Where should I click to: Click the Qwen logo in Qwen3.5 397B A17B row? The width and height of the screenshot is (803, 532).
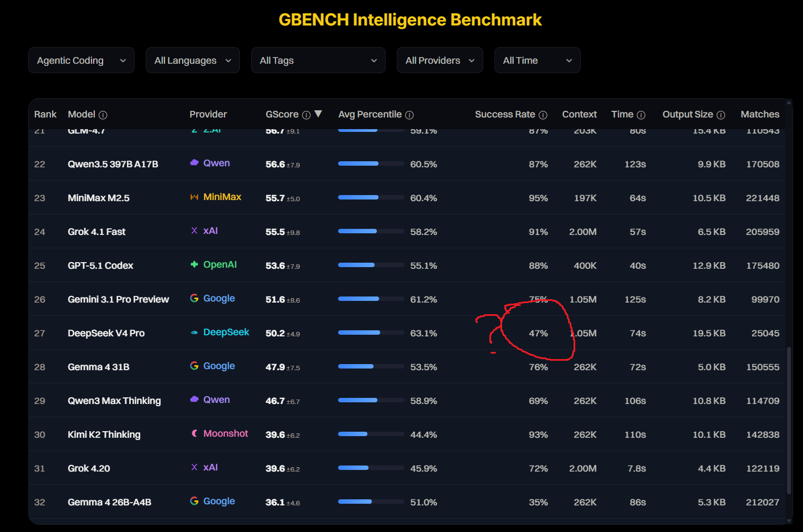pyautogui.click(x=195, y=163)
